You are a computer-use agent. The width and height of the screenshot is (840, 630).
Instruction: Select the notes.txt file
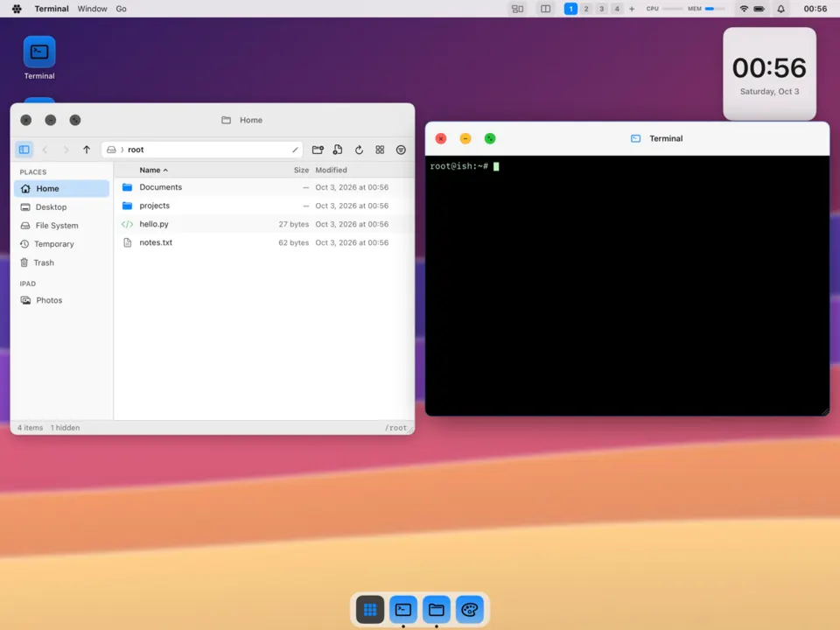[x=264, y=242]
